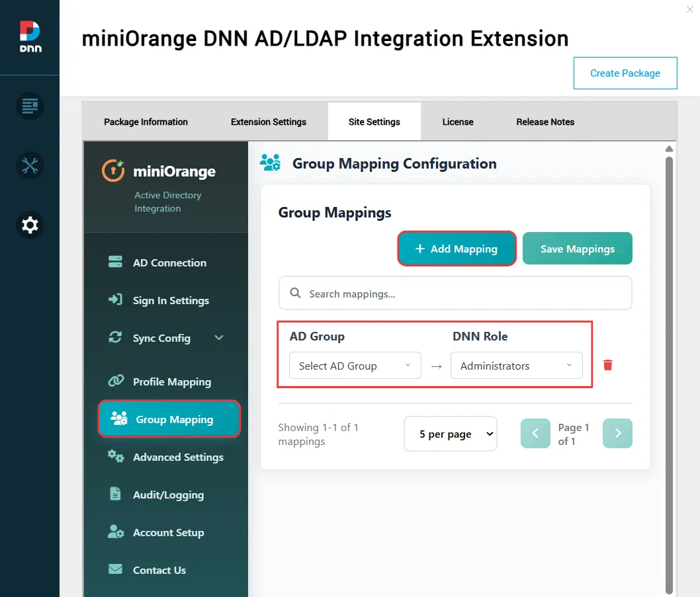
Task: Open the 5 per page dropdown
Action: coord(451,434)
